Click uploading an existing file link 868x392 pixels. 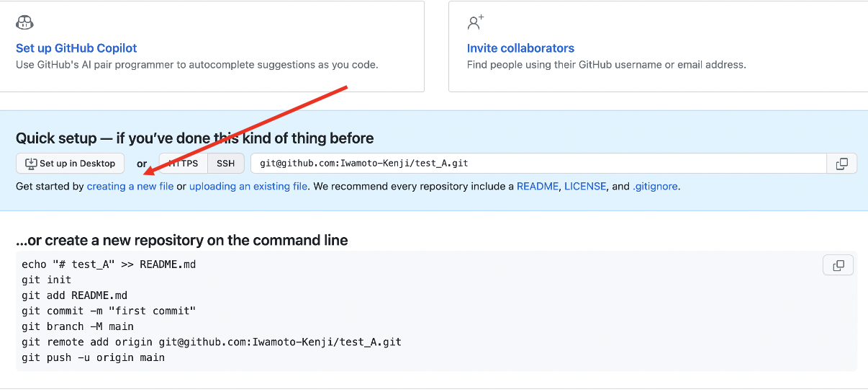click(248, 186)
